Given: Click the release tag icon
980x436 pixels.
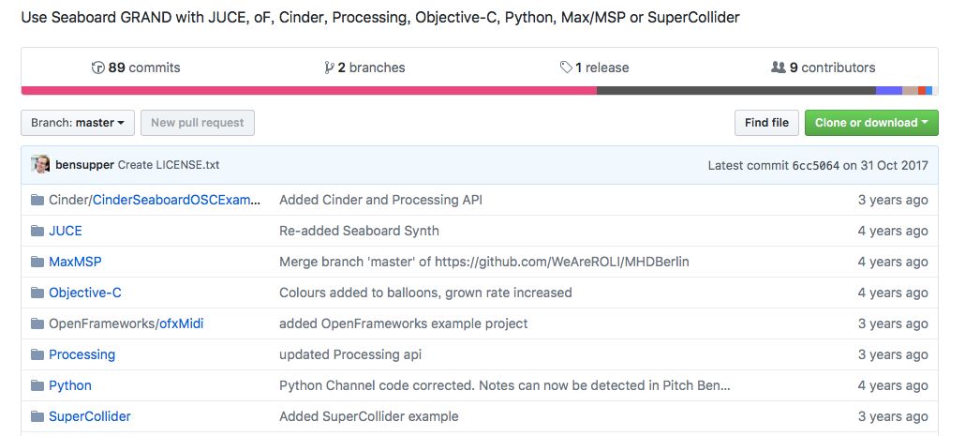Looking at the screenshot, I should point(565,68).
